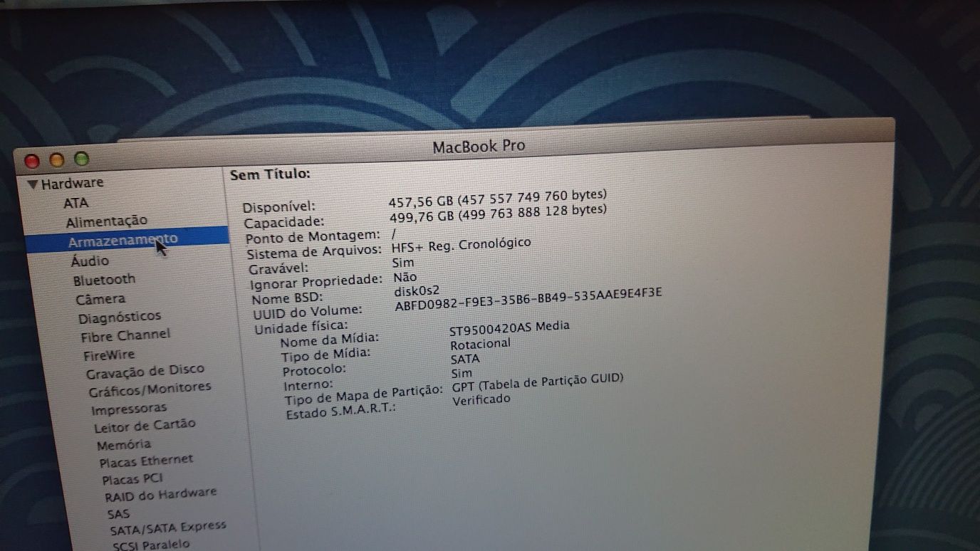Image resolution: width=980 pixels, height=551 pixels.
Task: Click the Estado S.M.A.R.T. label
Action: (340, 411)
